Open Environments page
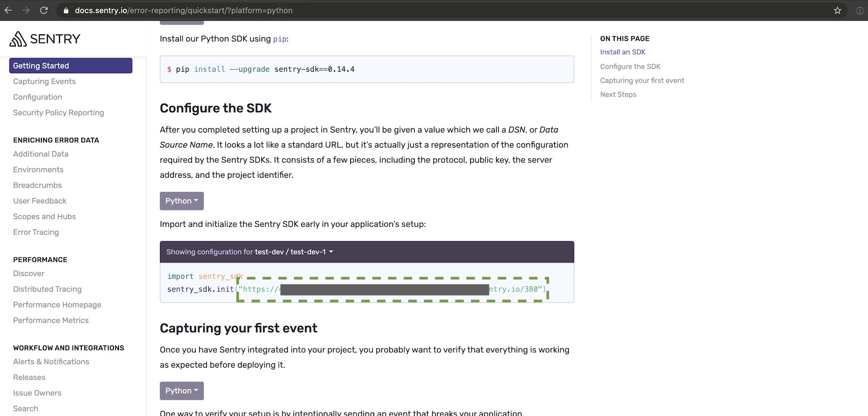Screen dimensions: 868x416 38,170
